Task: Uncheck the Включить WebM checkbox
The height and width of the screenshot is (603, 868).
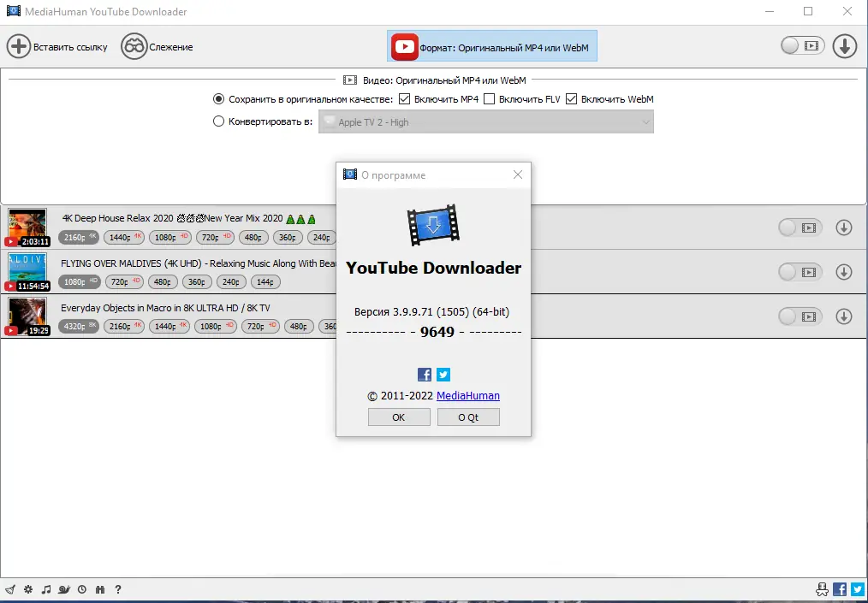Action: pos(571,99)
